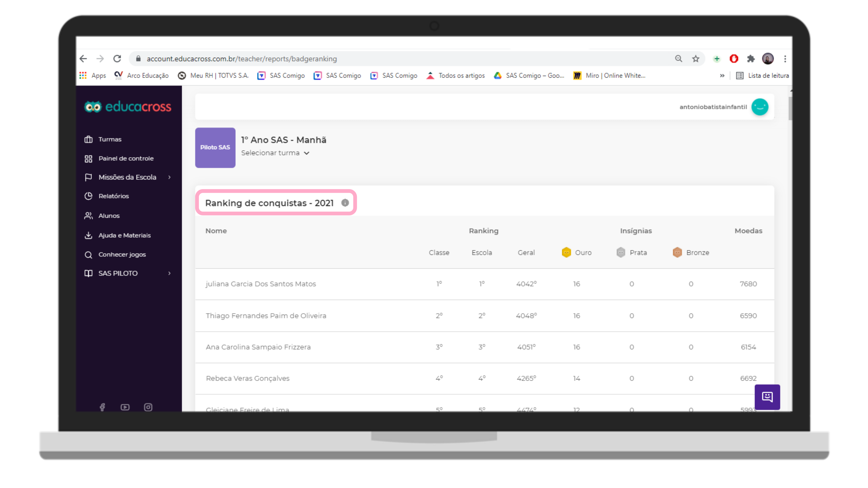Click the Moedas column header
The image size is (868, 488).
pyautogui.click(x=748, y=231)
